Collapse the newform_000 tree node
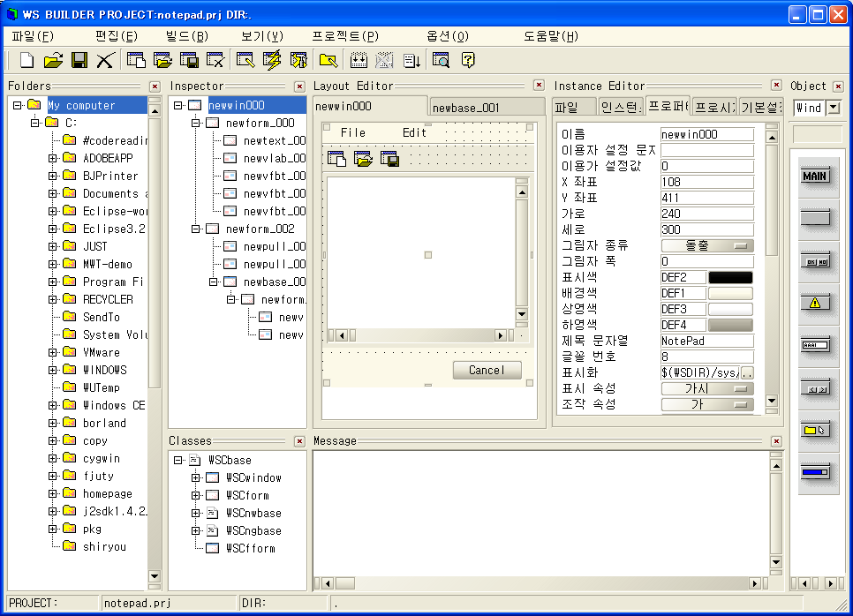This screenshot has width=853, height=616. click(x=196, y=124)
